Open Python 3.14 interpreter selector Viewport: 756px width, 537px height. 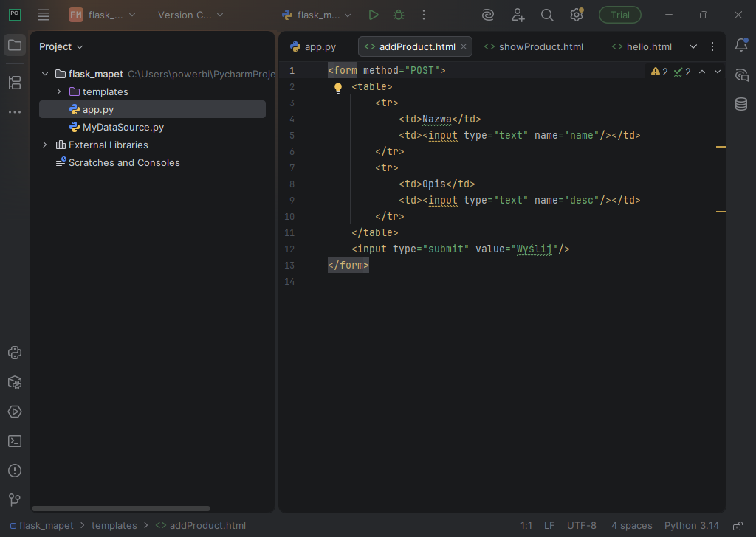pos(691,525)
